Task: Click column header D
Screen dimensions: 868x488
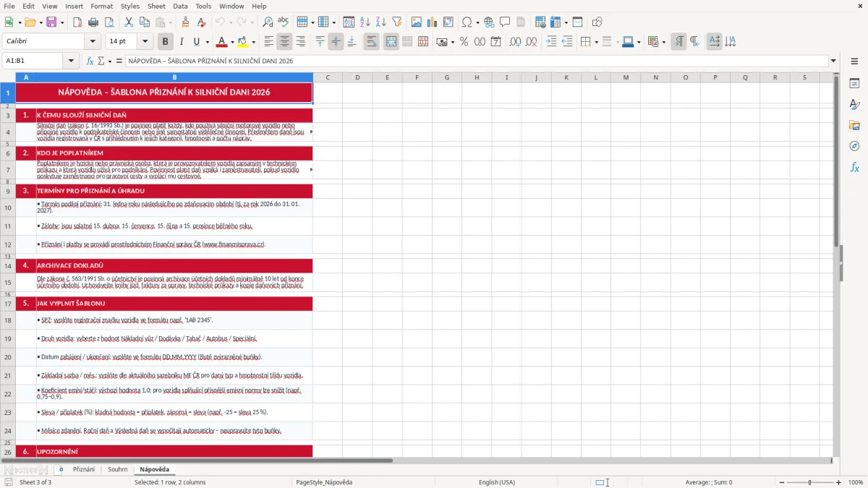Action: point(357,77)
